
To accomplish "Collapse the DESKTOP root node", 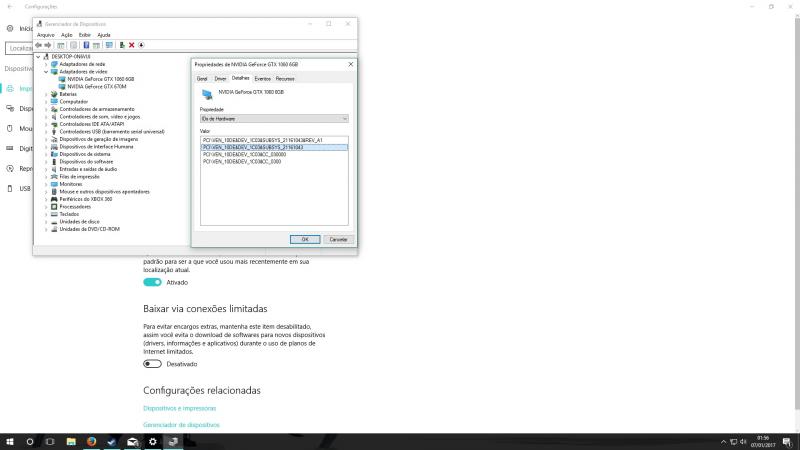I will pos(38,57).
